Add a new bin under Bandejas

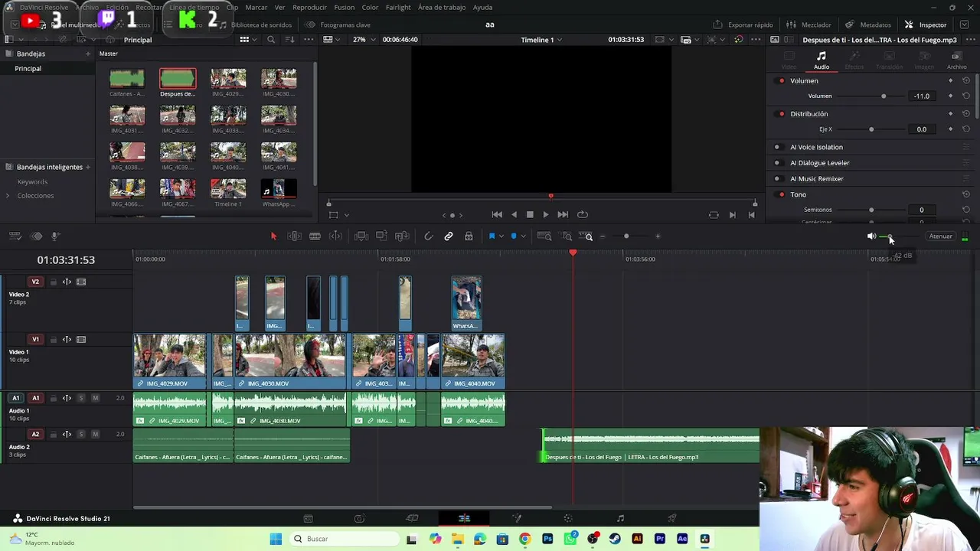point(88,54)
